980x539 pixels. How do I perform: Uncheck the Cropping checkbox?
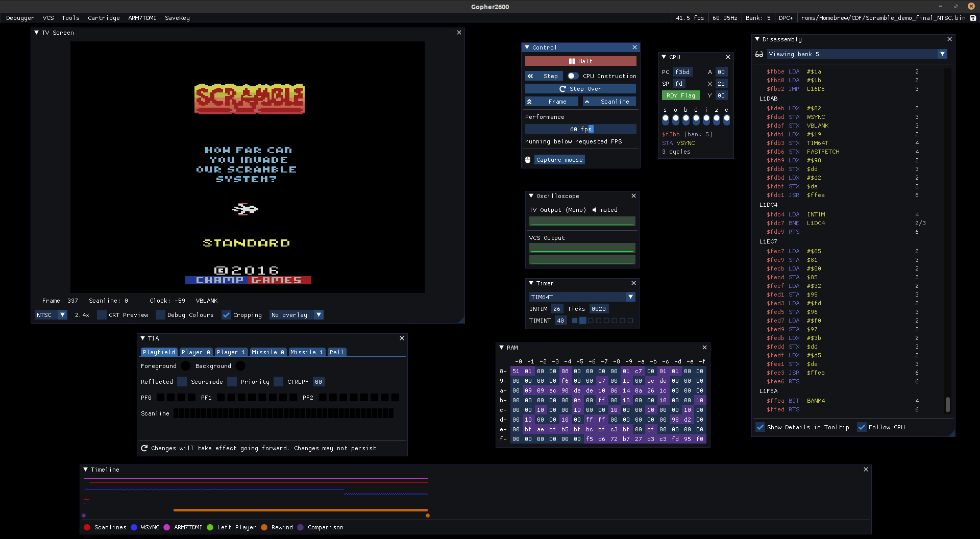[226, 315]
